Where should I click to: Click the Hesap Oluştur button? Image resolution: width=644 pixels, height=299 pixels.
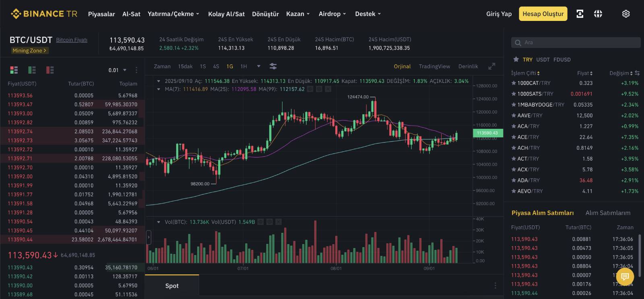coord(543,14)
